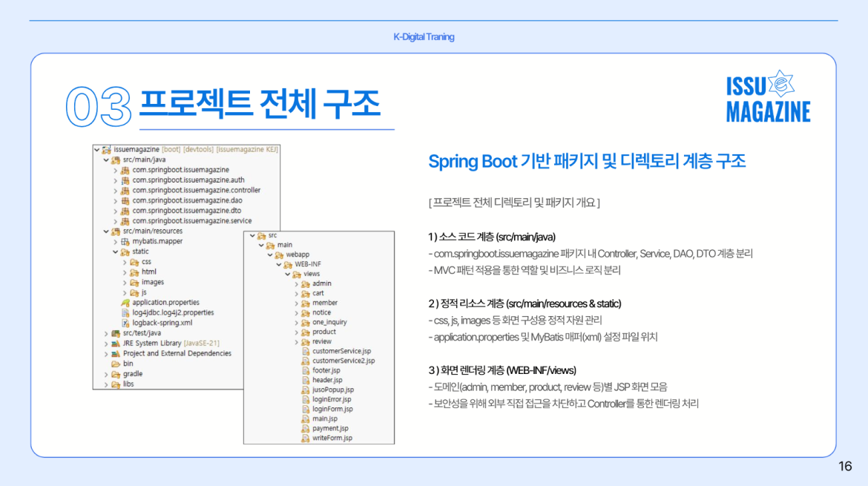Click the loginForm.jsp file icon

tap(306, 410)
